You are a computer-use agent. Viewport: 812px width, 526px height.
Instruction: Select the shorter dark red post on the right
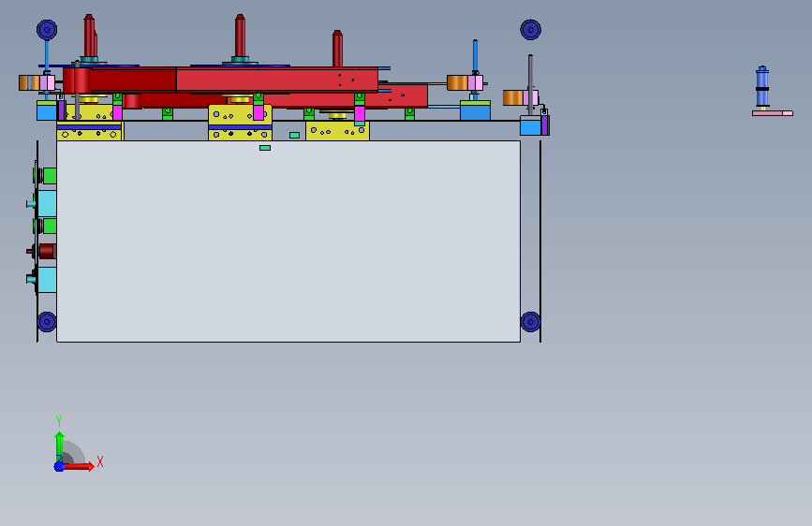(x=337, y=49)
